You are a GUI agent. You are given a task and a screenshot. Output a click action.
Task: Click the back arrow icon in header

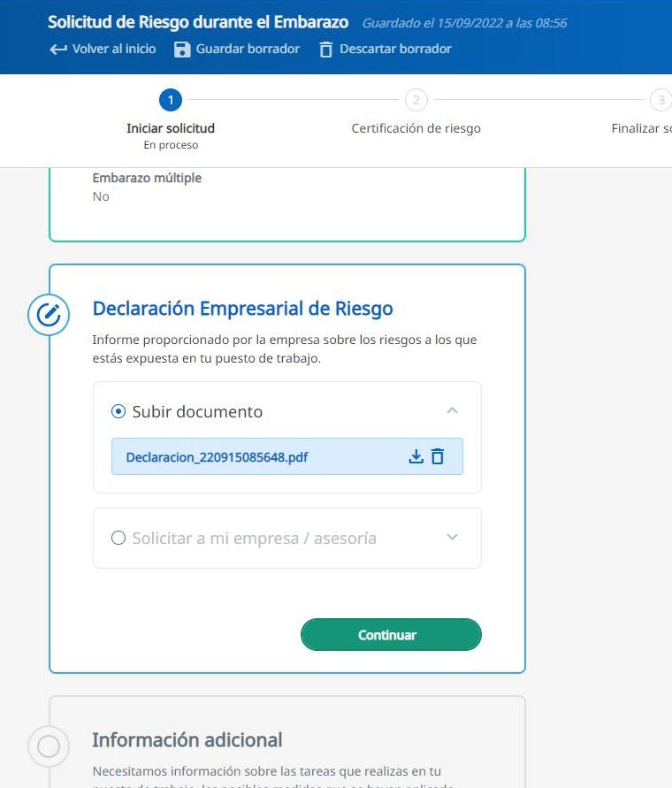pos(57,50)
